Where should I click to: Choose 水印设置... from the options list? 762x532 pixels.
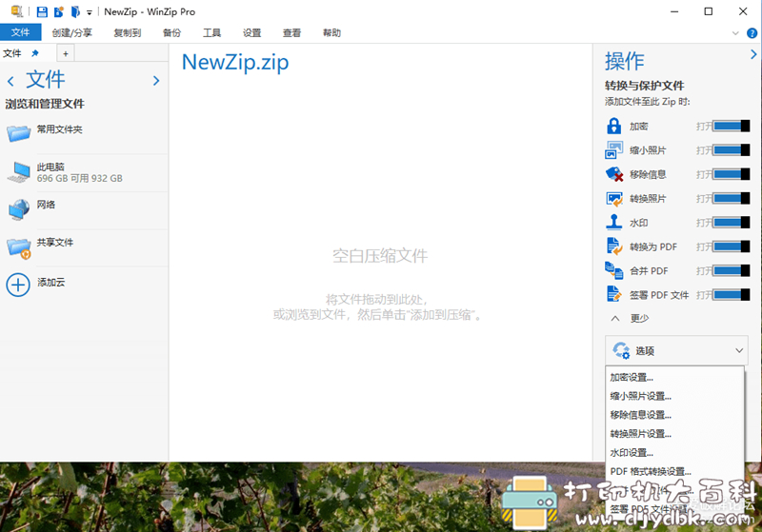[675, 453]
